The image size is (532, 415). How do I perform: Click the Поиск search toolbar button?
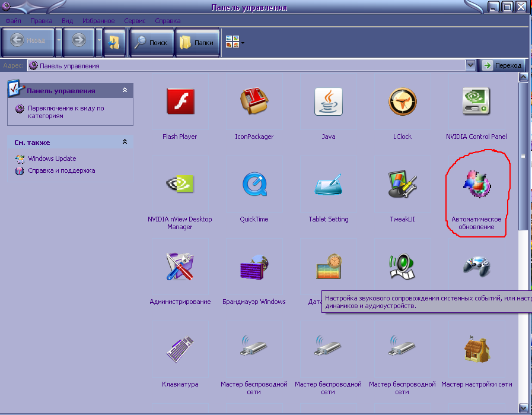click(x=151, y=43)
